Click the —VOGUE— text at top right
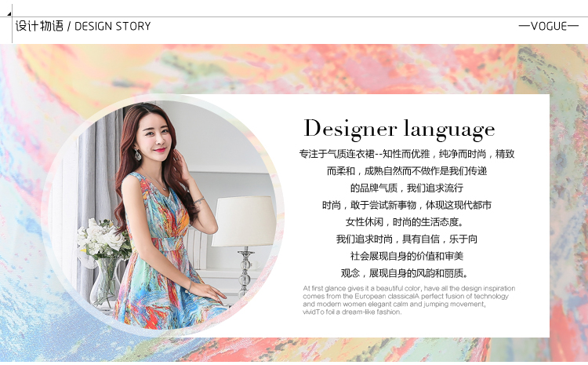The image size is (588, 365). coord(549,26)
